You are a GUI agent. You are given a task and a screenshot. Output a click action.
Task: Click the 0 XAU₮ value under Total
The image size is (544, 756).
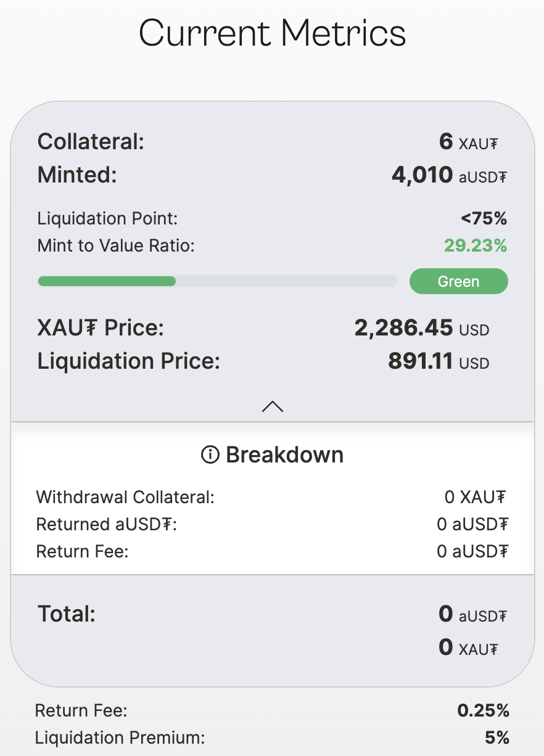pos(468,647)
